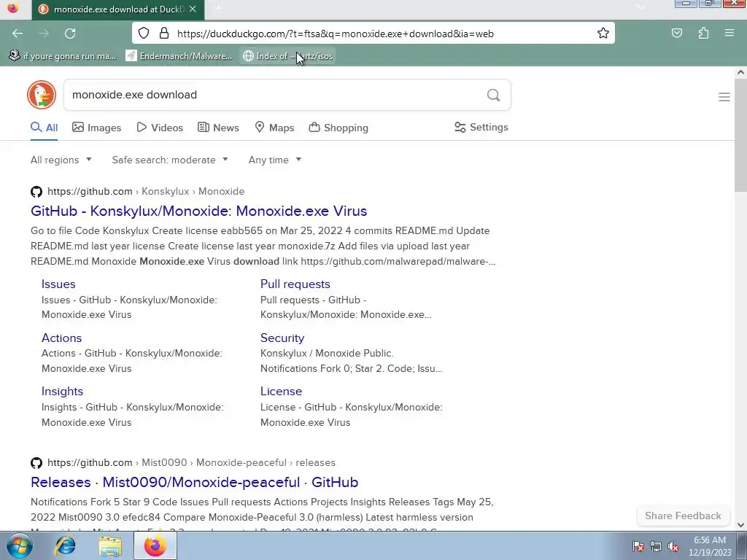Bookmark this page with the star icon

click(x=603, y=34)
